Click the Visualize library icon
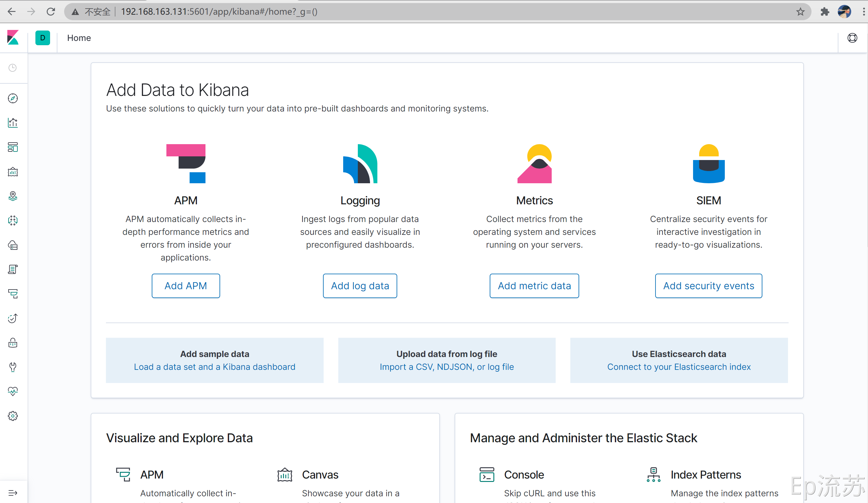 (14, 123)
